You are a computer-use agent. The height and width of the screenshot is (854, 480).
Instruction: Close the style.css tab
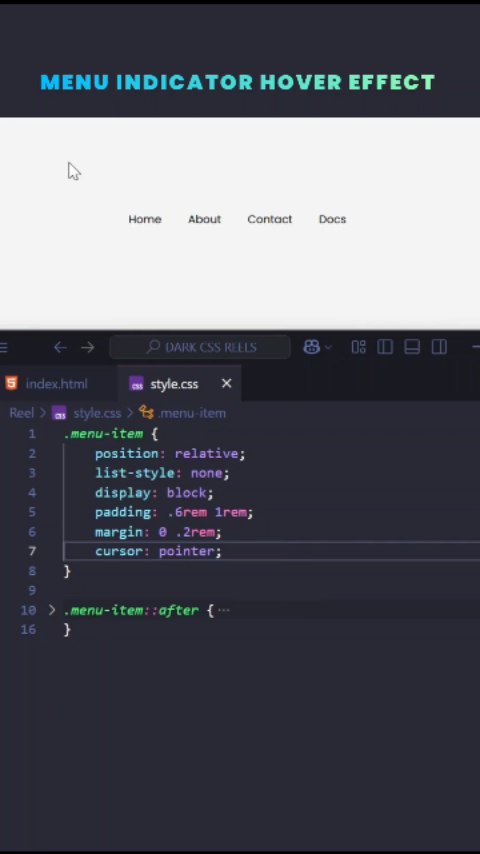point(227,383)
